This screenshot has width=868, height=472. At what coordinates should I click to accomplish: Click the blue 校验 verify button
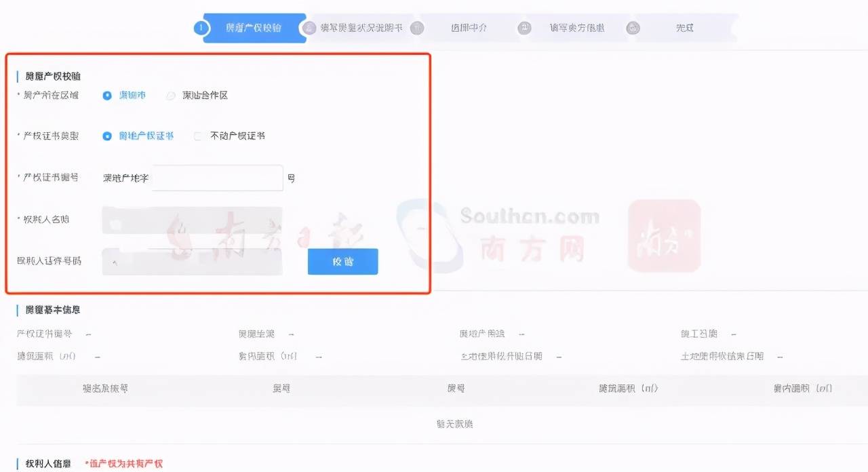(x=342, y=262)
